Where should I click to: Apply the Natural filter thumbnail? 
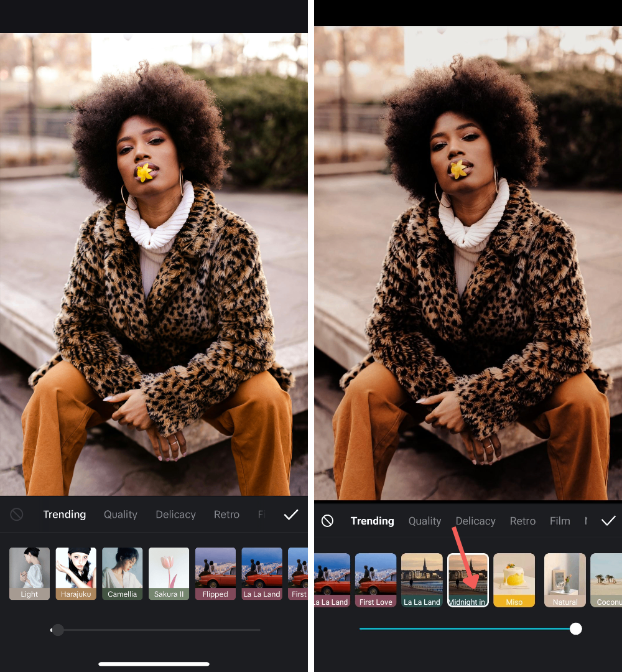565,580
